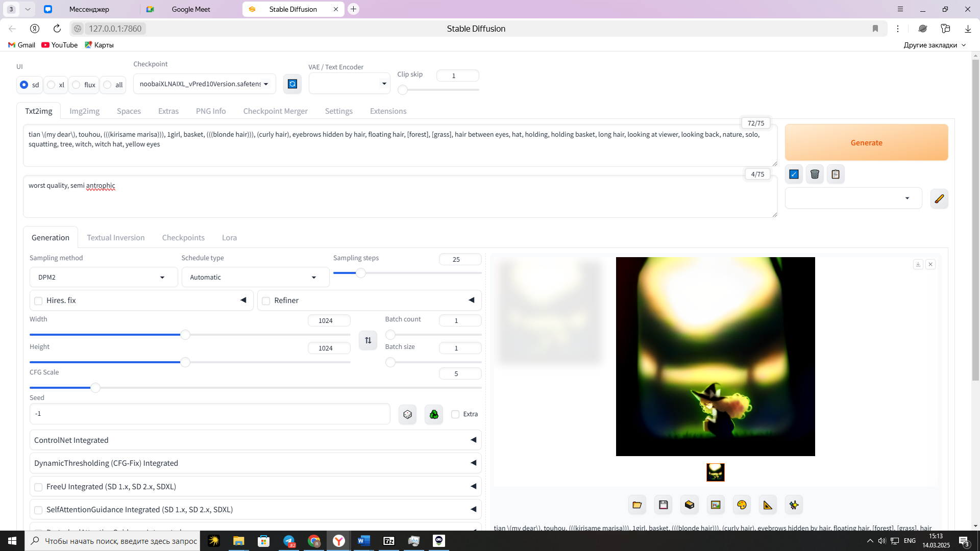This screenshot has width=980, height=551.
Task: Reload the browser page
Action: click(57, 29)
